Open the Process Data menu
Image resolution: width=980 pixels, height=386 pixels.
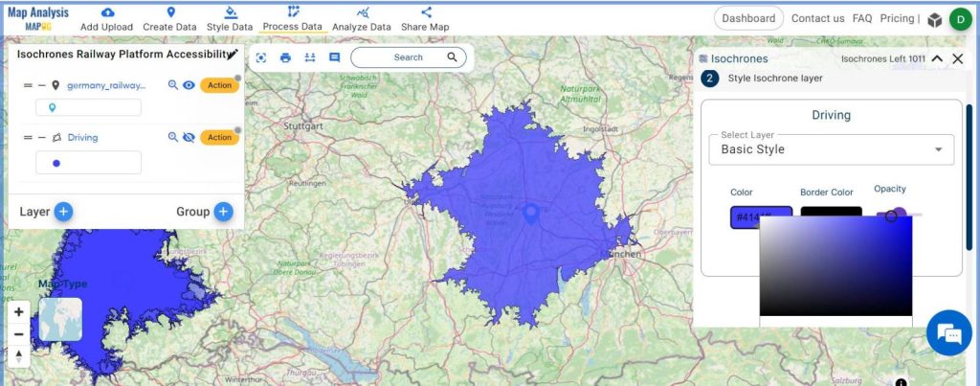point(293,19)
